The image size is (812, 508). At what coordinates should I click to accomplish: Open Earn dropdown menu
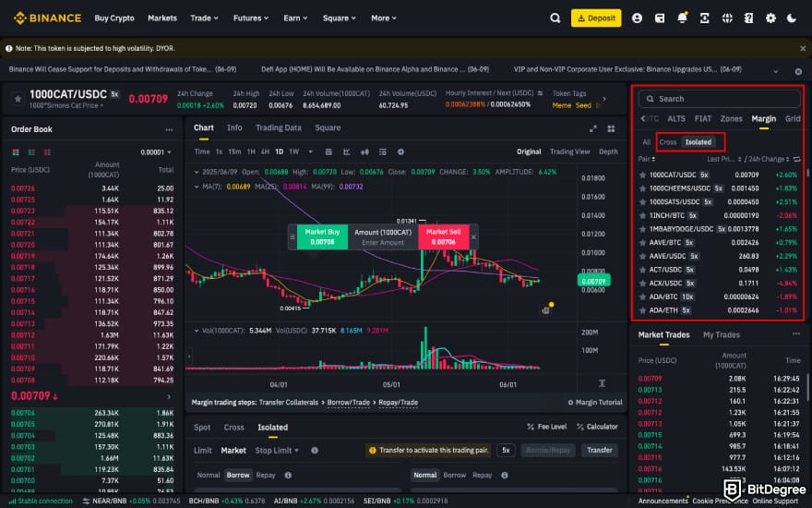295,18
